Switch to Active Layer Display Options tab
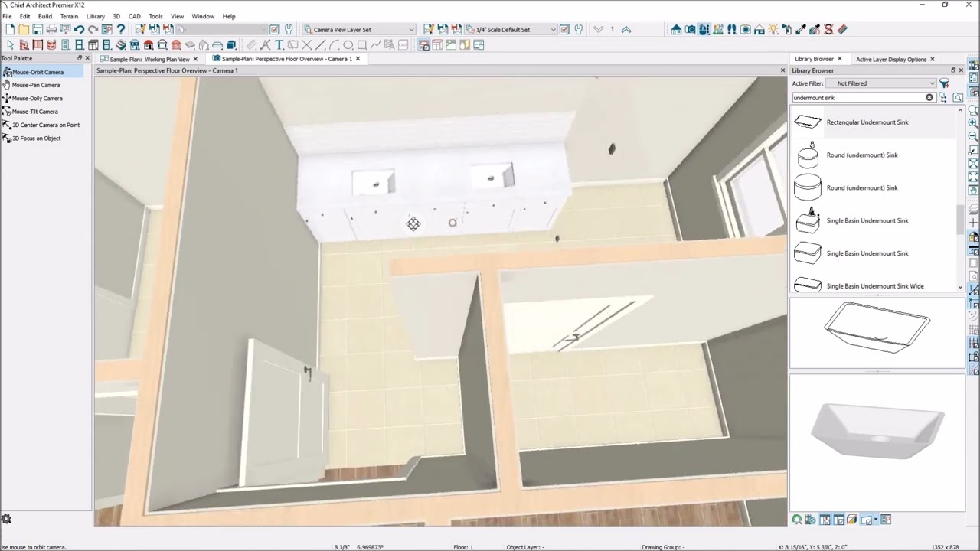 (x=891, y=59)
